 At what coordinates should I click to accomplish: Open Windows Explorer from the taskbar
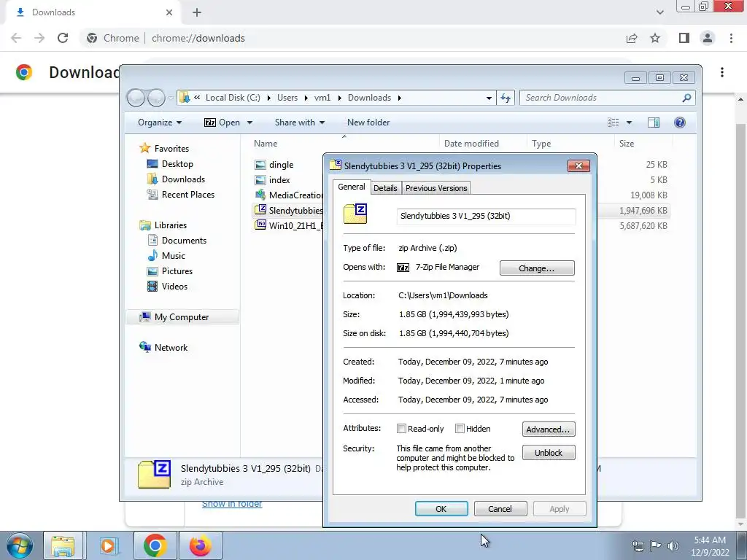click(x=63, y=545)
